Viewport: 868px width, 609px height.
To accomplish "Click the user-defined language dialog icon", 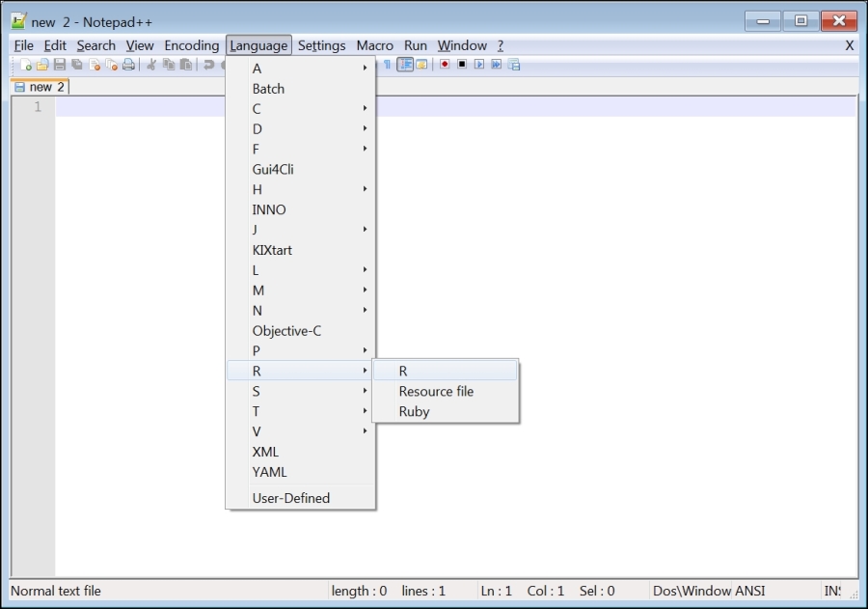I will [x=421, y=65].
